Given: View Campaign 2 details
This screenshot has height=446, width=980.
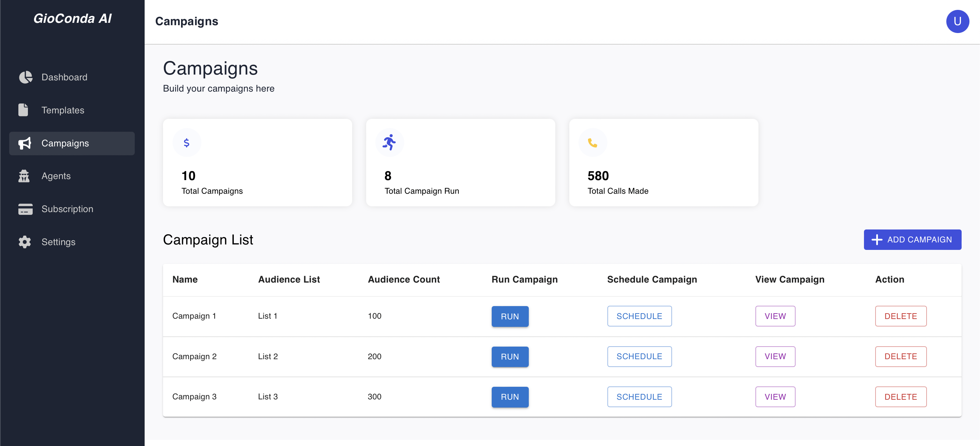Looking at the screenshot, I should pyautogui.click(x=775, y=356).
